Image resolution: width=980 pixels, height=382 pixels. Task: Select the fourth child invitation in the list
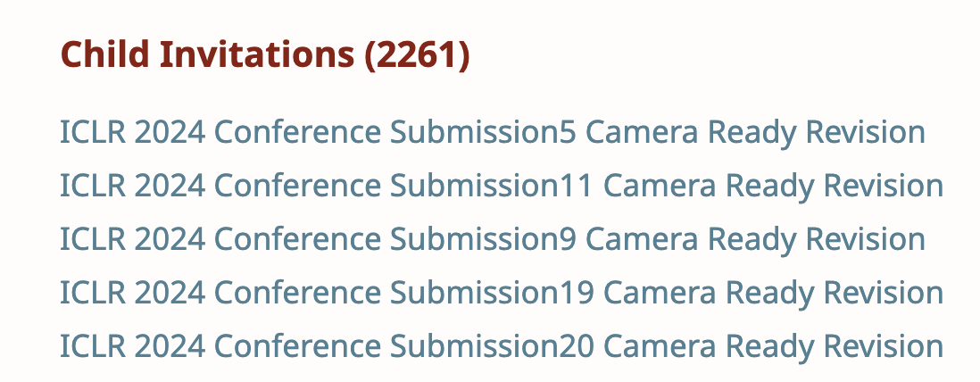(501, 293)
